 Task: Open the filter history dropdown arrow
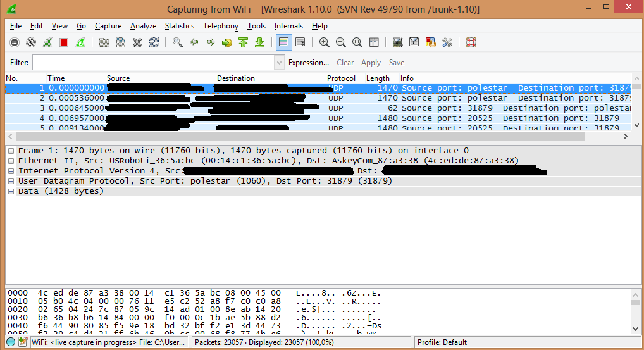279,63
